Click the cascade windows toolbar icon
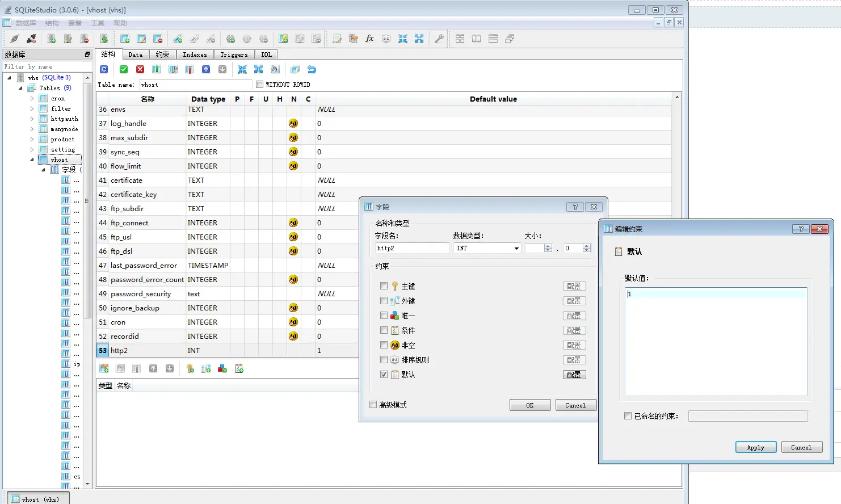Viewport: 841px width, 504px height. click(509, 39)
